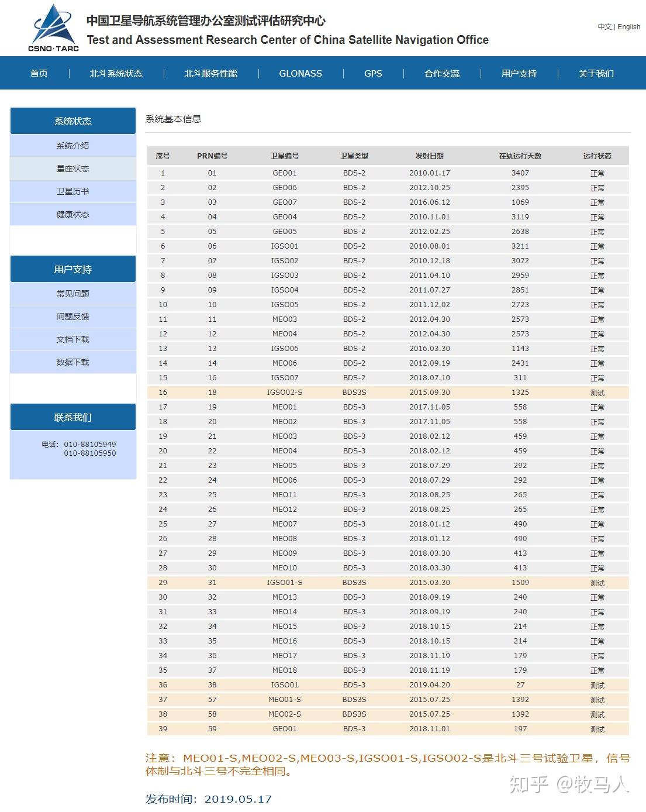Select the IGSO02-S satellite table row
The height and width of the screenshot is (812, 646).
click(x=388, y=393)
